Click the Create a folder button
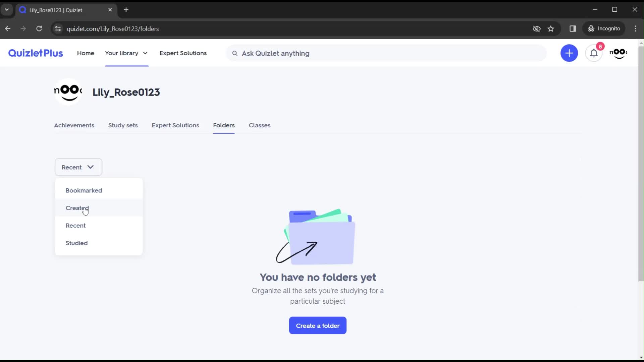 [318, 326]
